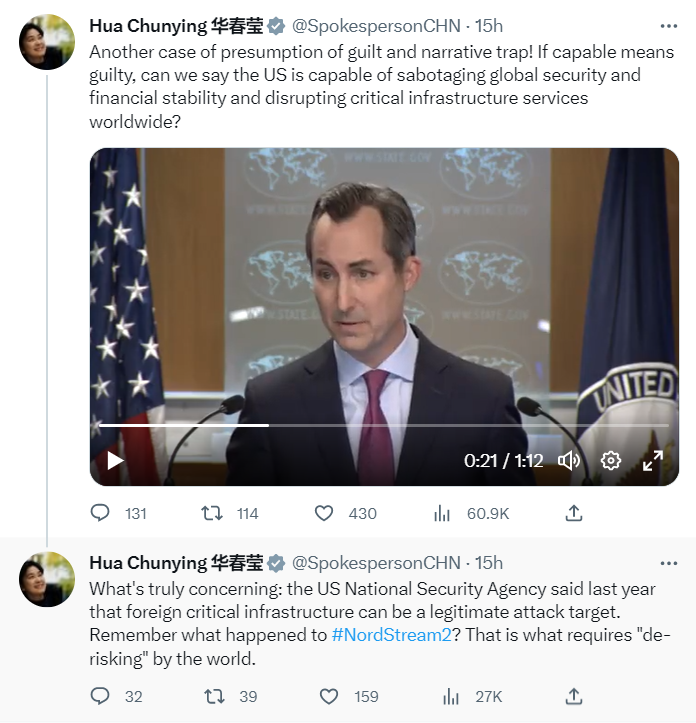Share the first tweet
Screen dimensions: 696x723
tap(574, 513)
